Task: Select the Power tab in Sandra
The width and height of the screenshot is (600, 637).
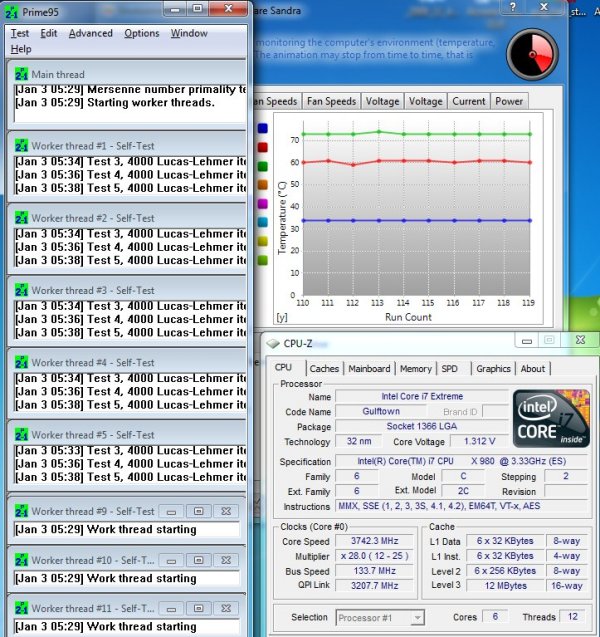Action: [x=509, y=101]
